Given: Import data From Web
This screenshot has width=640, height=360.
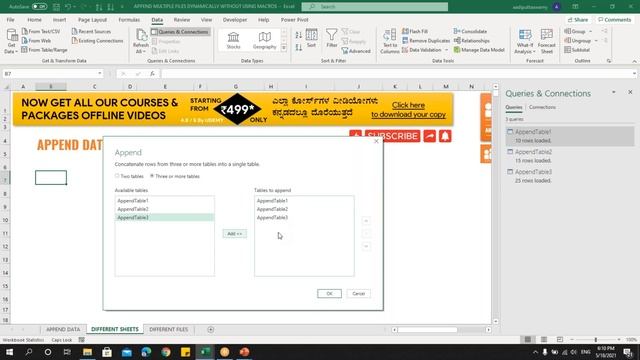Looking at the screenshot, I should 36,41.
